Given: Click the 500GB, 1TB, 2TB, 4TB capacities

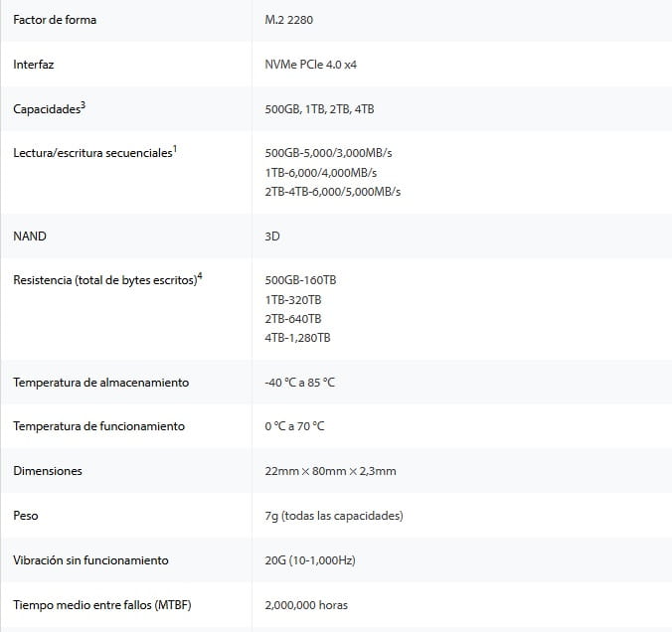Looking at the screenshot, I should 319,109.
